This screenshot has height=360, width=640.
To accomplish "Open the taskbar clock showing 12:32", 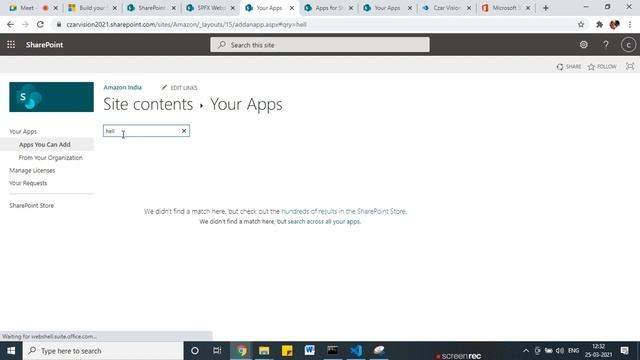I will click(598, 351).
